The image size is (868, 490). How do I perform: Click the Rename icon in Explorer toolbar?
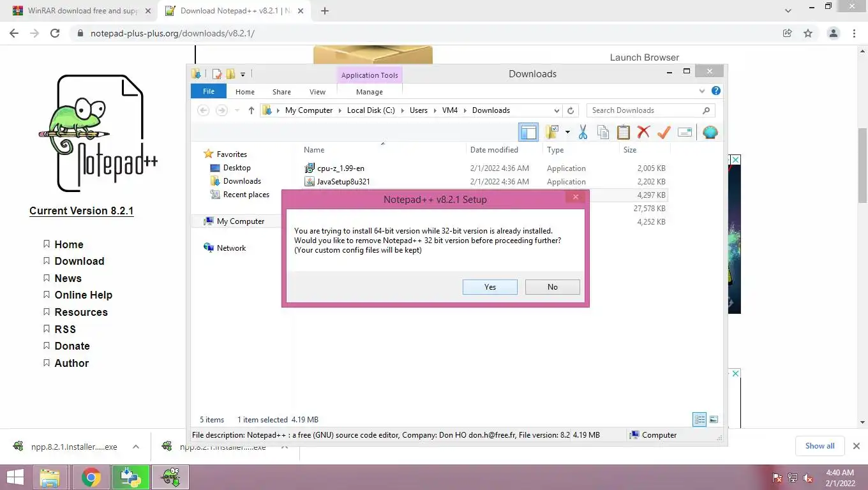pos(685,132)
